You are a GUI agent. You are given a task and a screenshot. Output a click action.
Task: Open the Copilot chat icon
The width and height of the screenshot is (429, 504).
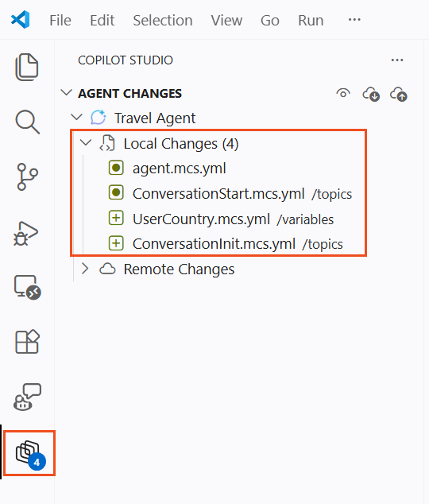27,397
